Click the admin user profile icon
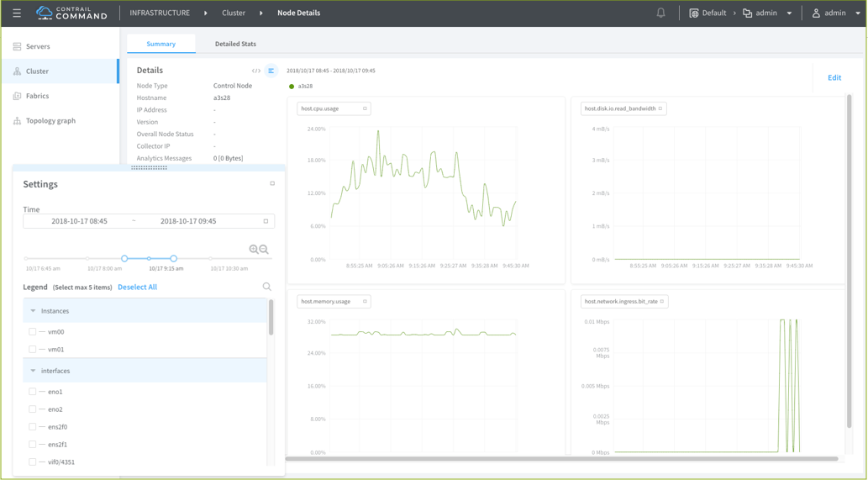 pos(816,13)
